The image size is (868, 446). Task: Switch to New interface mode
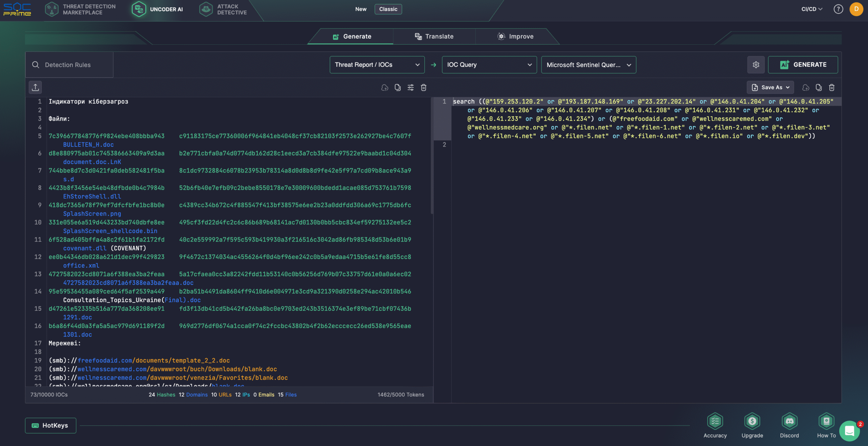click(x=360, y=9)
